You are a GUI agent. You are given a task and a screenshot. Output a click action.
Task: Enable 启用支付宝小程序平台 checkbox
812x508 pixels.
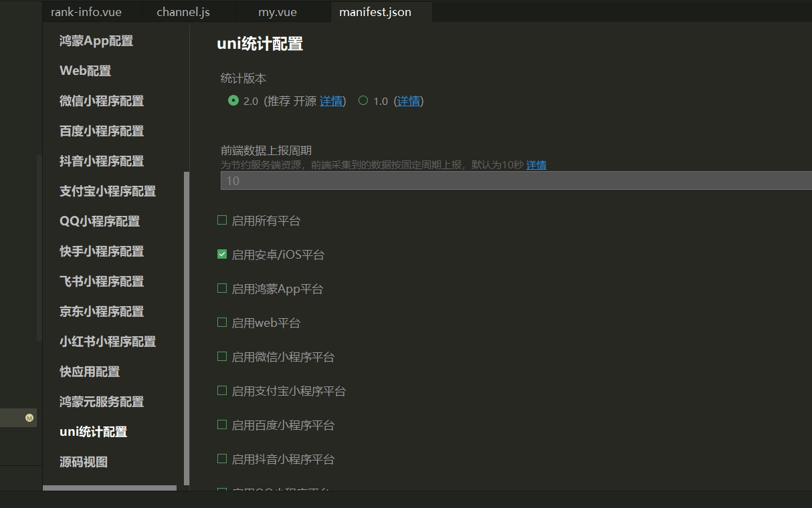point(222,390)
